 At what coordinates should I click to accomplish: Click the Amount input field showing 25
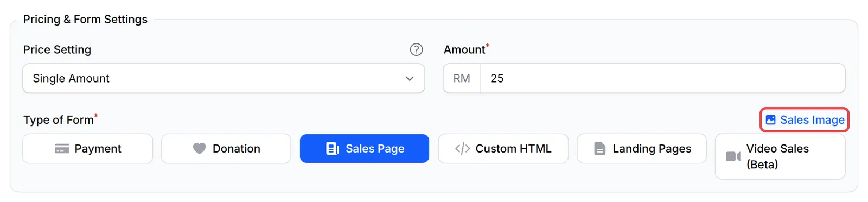662,78
